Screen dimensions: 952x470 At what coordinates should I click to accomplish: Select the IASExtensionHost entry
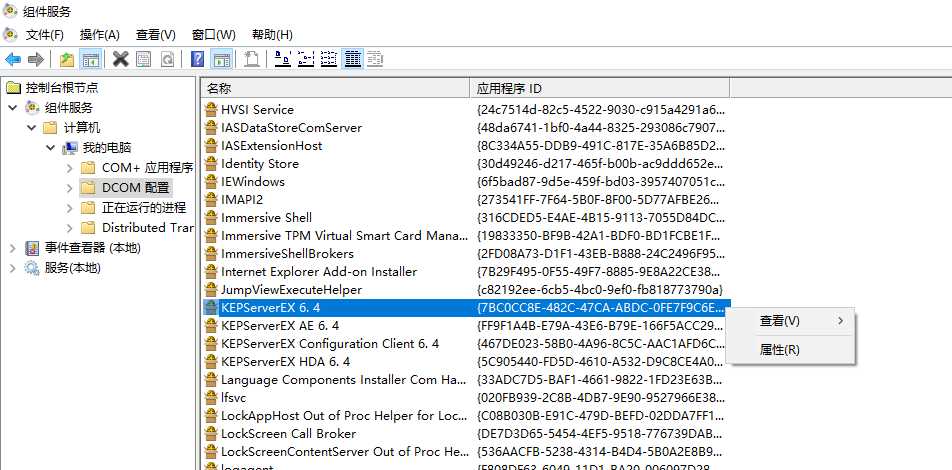click(271, 146)
